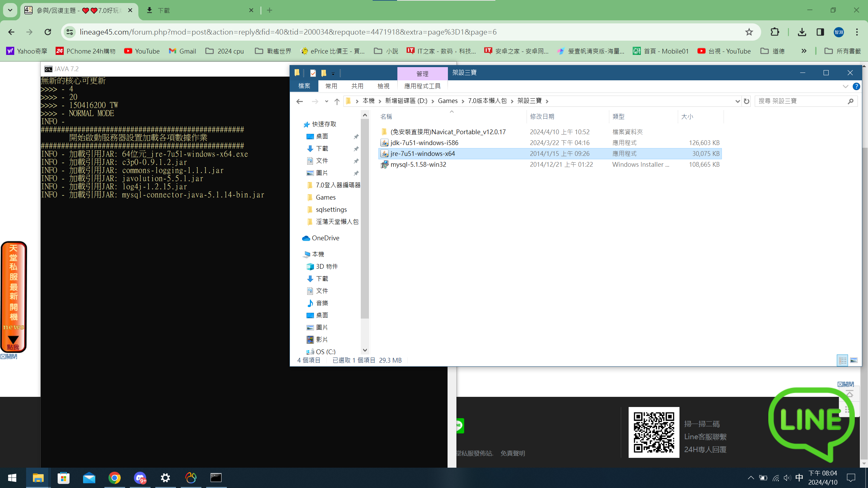Screen dimensions: 868x488
Task: Open Chrome three-dot menu
Action: (857, 32)
